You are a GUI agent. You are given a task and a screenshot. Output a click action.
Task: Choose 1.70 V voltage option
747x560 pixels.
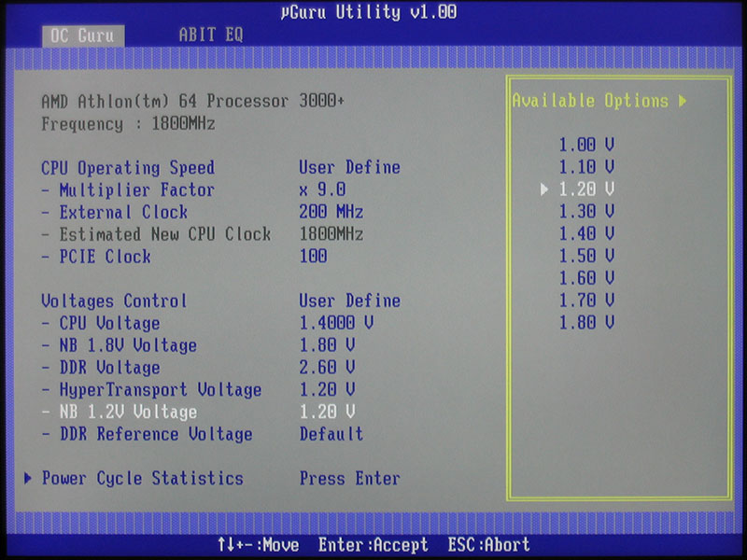coord(586,300)
